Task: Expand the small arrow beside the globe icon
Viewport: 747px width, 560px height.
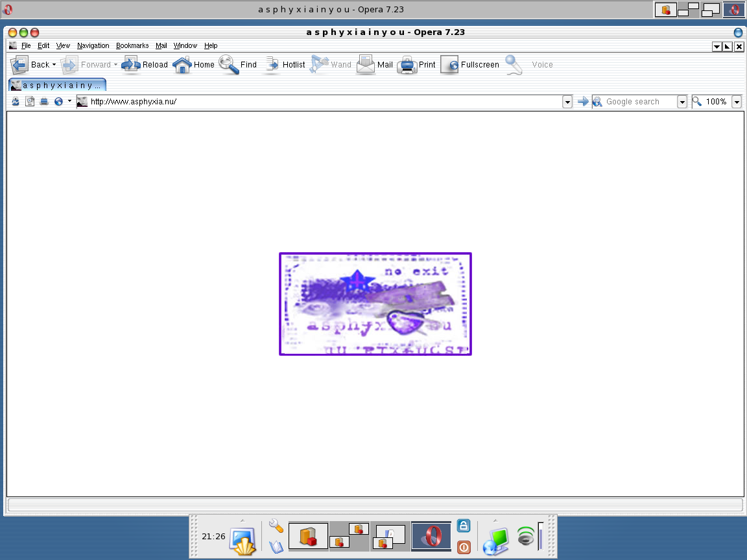Action: pyautogui.click(x=69, y=101)
